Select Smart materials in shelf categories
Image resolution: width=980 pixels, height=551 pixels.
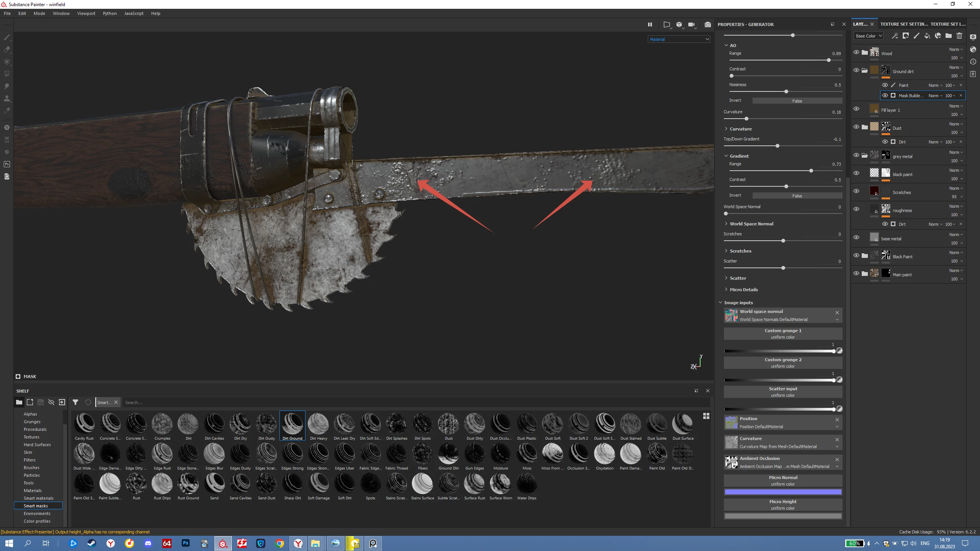(x=38, y=498)
